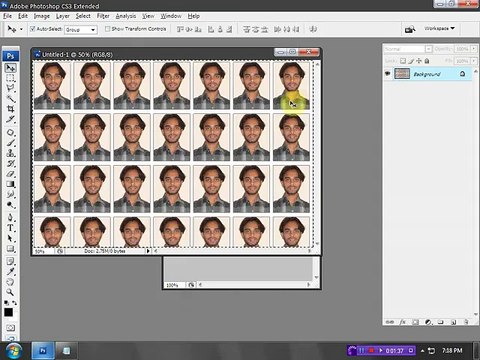Select the Background layer thumbnail

[402, 74]
